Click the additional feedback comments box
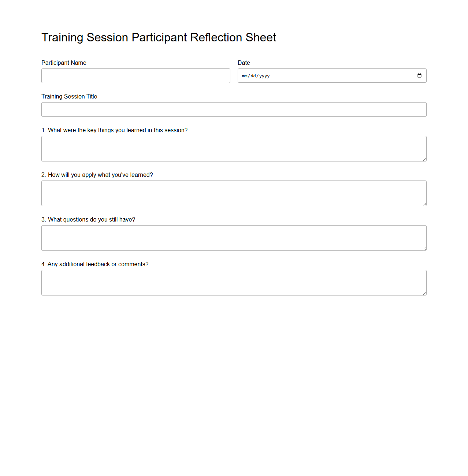Viewport: 468px width, 476px height. pyautogui.click(x=234, y=282)
